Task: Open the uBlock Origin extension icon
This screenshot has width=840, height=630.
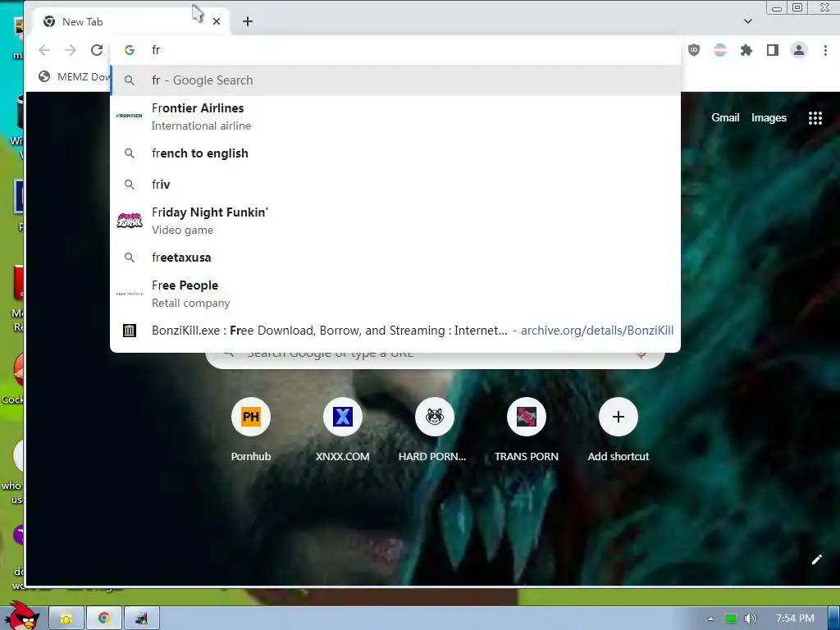Action: (694, 50)
